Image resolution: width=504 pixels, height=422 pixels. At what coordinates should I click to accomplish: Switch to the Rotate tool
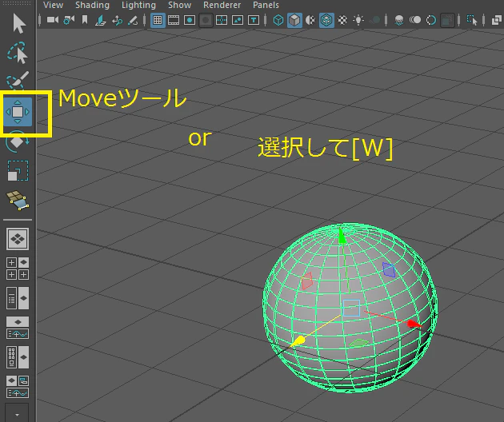[x=18, y=142]
